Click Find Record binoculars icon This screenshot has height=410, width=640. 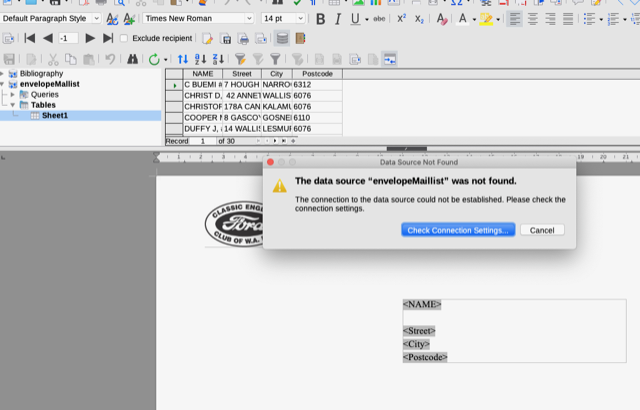(132, 59)
